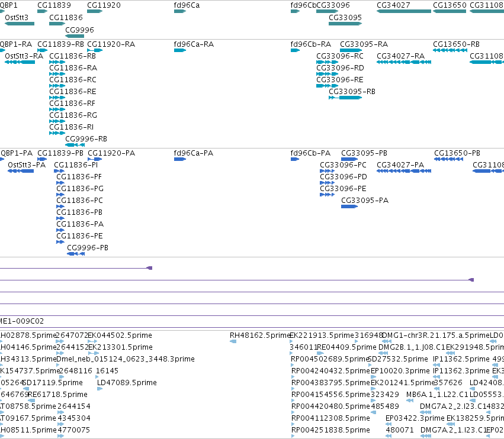Select EST SD17119.5prime
The width and height of the screenshot is (504, 439).
[53, 382]
